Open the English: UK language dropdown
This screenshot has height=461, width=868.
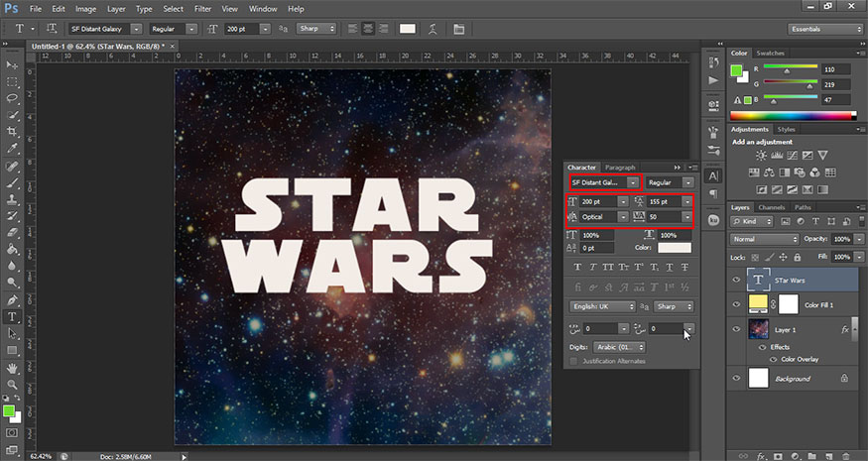tap(602, 306)
